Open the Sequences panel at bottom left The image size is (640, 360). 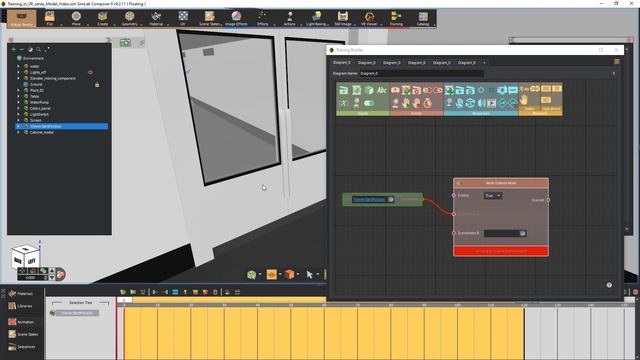[x=22, y=347]
